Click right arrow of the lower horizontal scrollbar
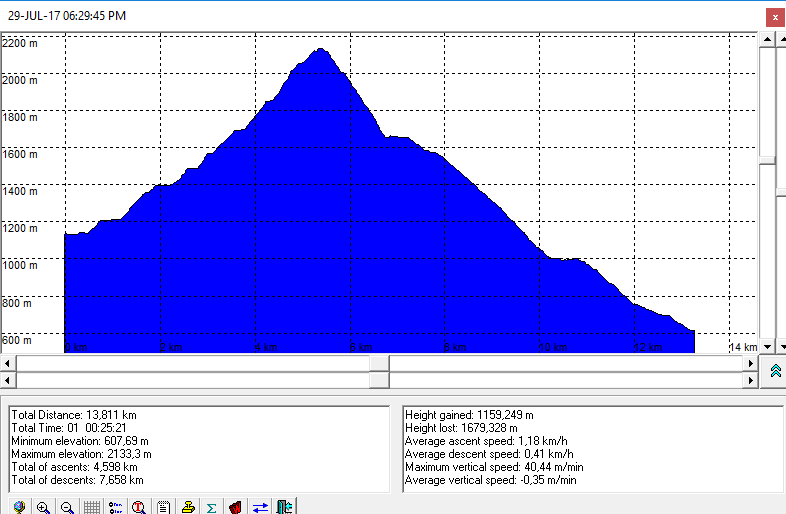786x514 pixels. pos(753,381)
